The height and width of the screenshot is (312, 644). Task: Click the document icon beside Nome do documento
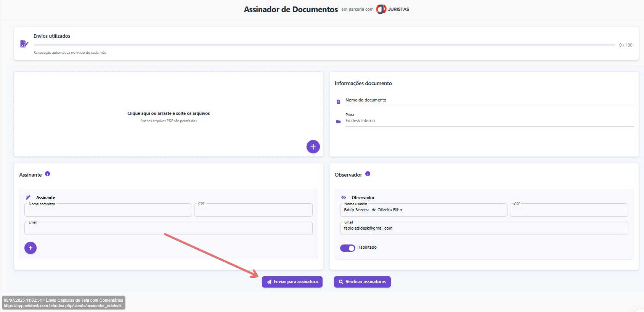[x=338, y=102]
